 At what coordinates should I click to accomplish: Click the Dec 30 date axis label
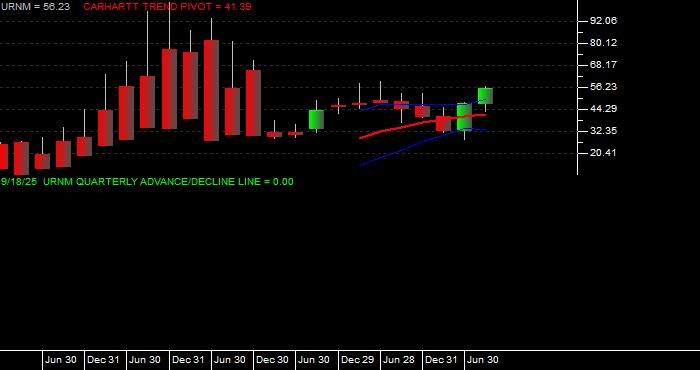[272, 360]
